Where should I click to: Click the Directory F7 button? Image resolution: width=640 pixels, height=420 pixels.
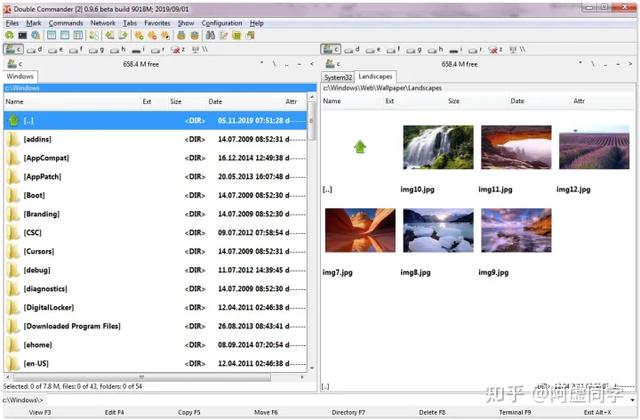click(x=348, y=412)
